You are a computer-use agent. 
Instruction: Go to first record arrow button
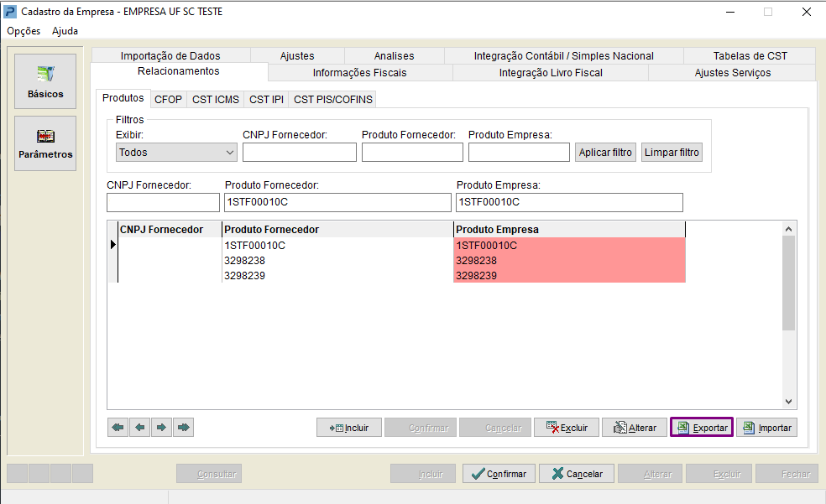tap(118, 427)
